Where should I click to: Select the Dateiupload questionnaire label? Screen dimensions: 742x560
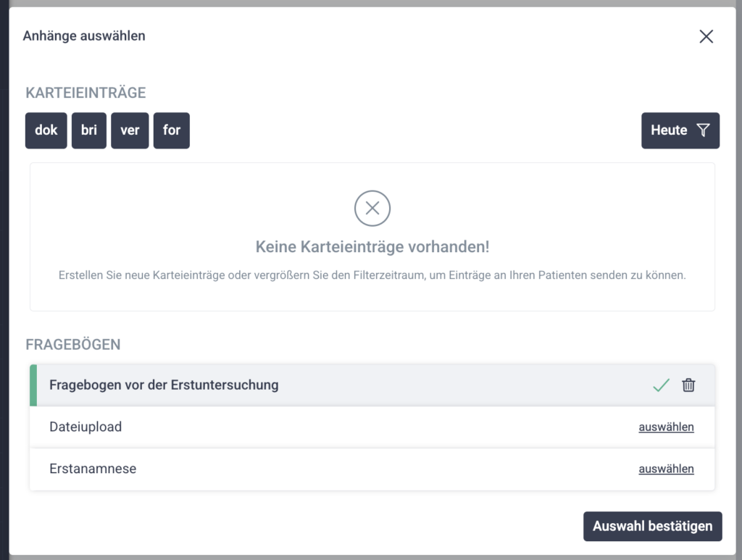click(86, 427)
